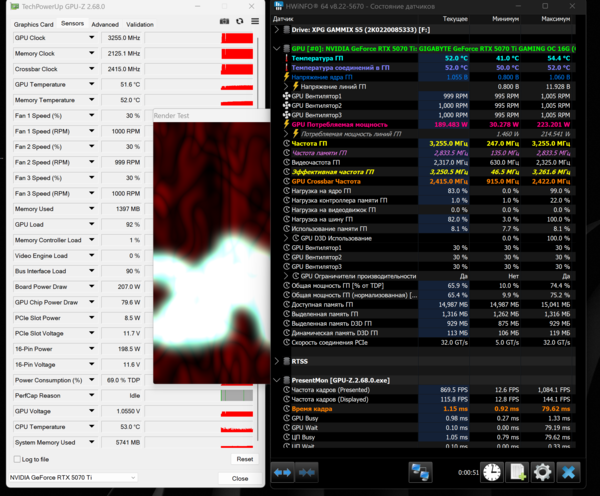Click GPU temperature thermometer icon in HWiNFO
The width and height of the screenshot is (600, 496).
[286, 58]
